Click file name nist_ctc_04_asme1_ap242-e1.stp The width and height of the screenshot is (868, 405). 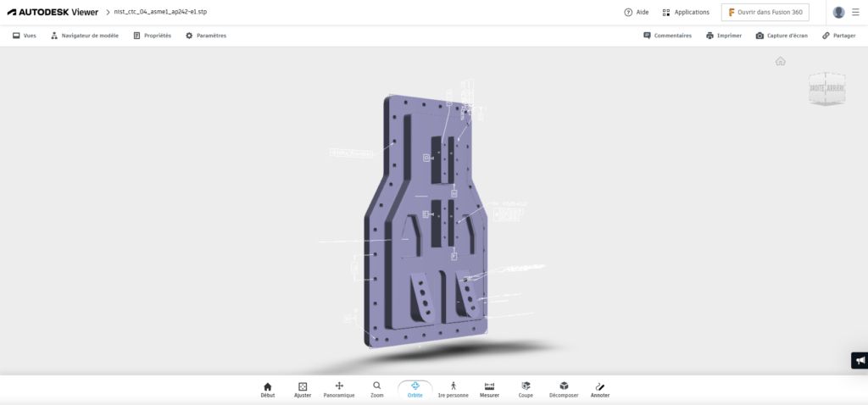[160, 12]
